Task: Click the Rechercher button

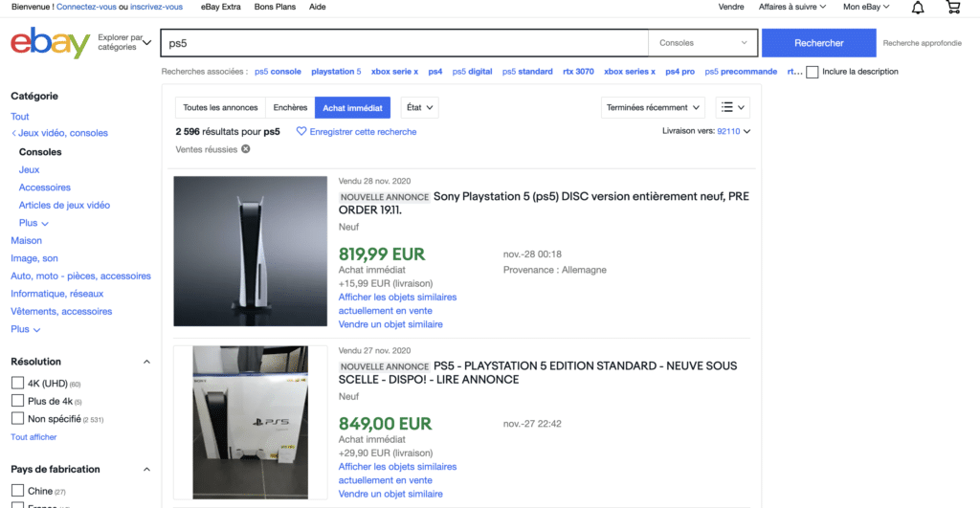Action: tap(819, 43)
